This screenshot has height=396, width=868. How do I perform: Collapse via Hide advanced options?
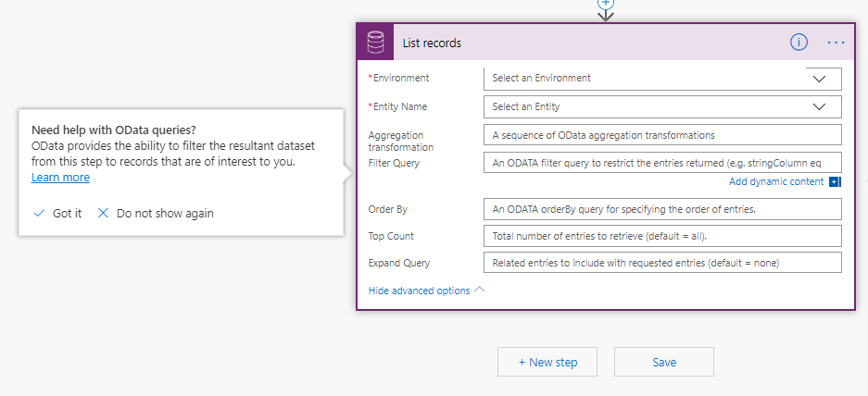pyautogui.click(x=426, y=291)
